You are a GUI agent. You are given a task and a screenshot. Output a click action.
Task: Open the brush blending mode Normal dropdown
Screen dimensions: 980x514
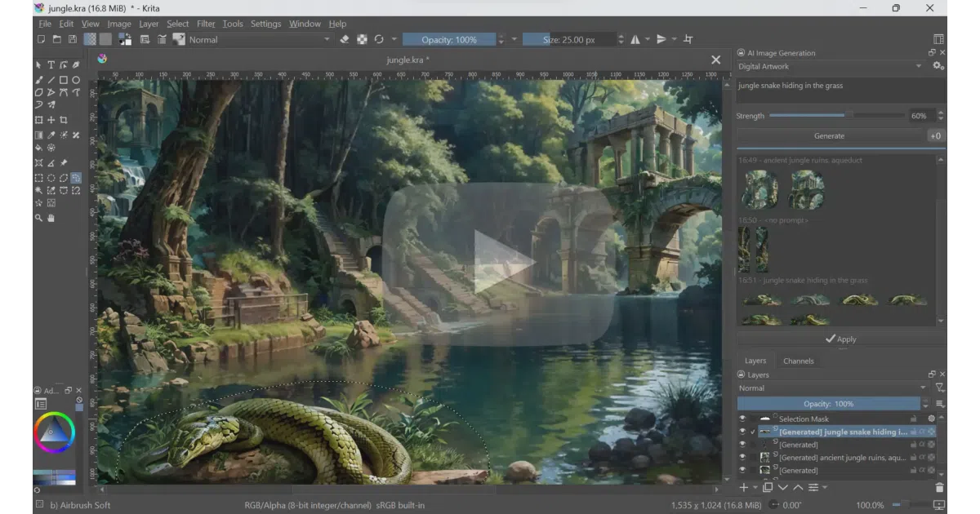click(x=260, y=39)
